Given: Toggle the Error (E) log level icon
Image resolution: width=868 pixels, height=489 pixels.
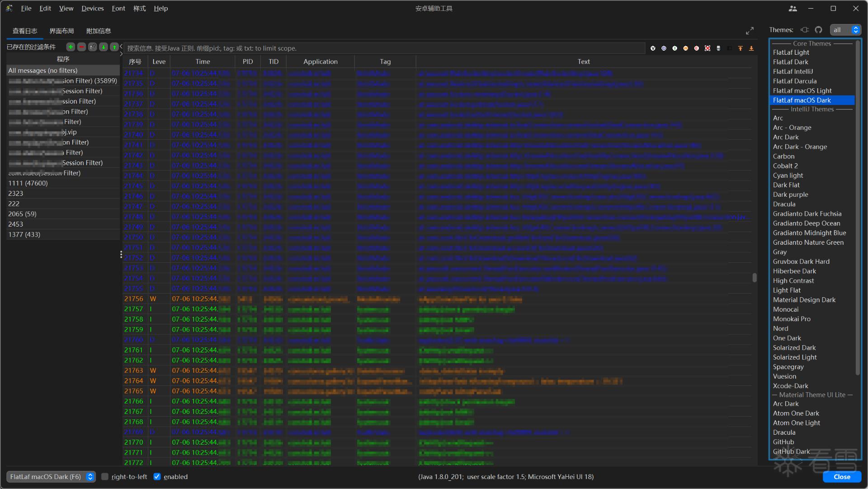Looking at the screenshot, I should point(697,48).
